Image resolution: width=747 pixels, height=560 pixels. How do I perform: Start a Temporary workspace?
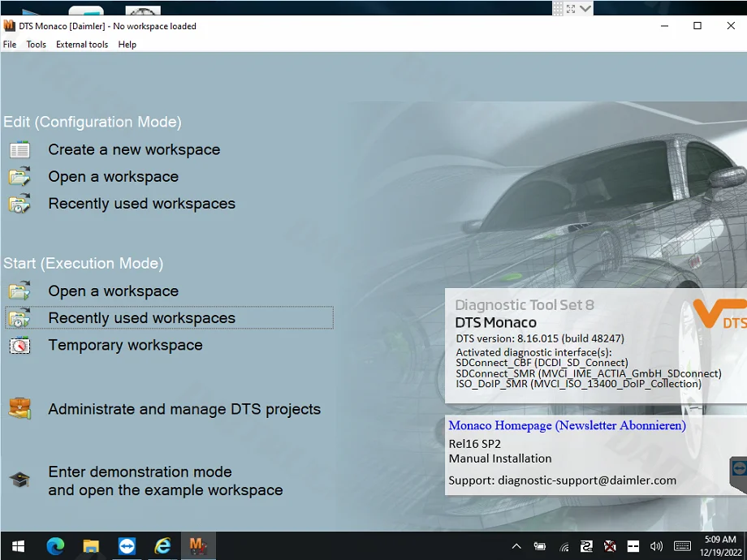pos(125,345)
